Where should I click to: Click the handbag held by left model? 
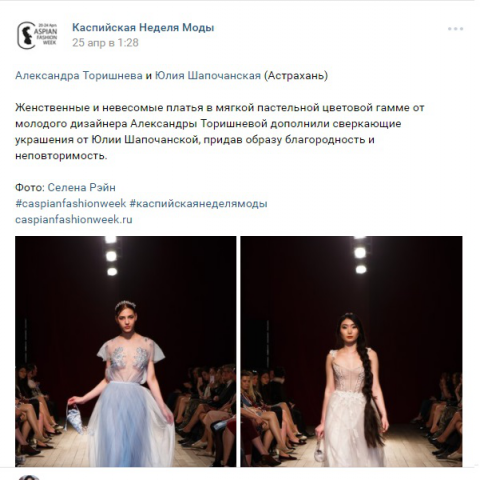[74, 418]
